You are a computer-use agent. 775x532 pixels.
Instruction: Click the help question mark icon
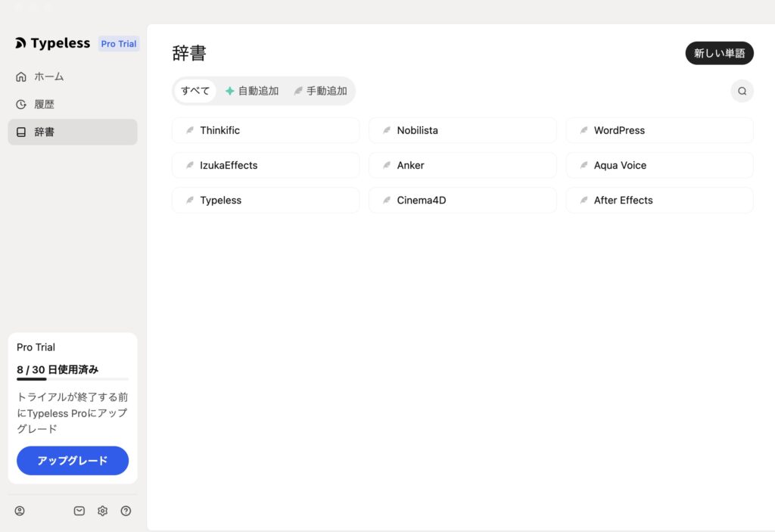pos(126,511)
